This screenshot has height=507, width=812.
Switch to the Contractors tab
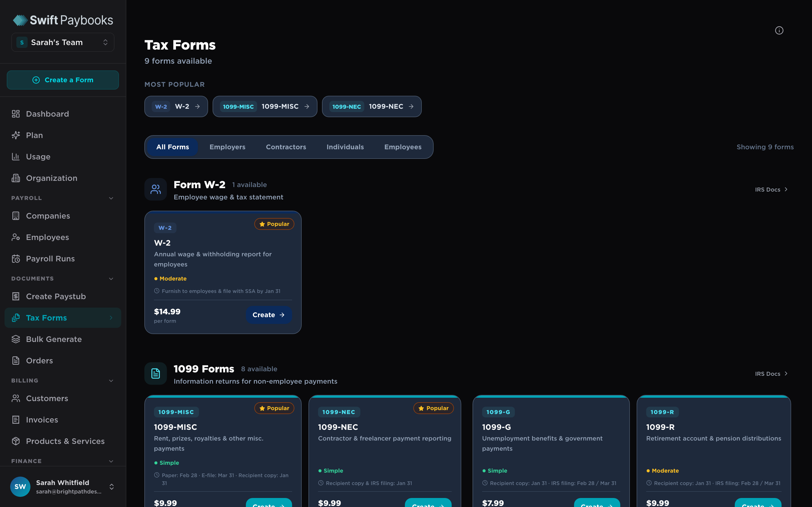pyautogui.click(x=286, y=147)
